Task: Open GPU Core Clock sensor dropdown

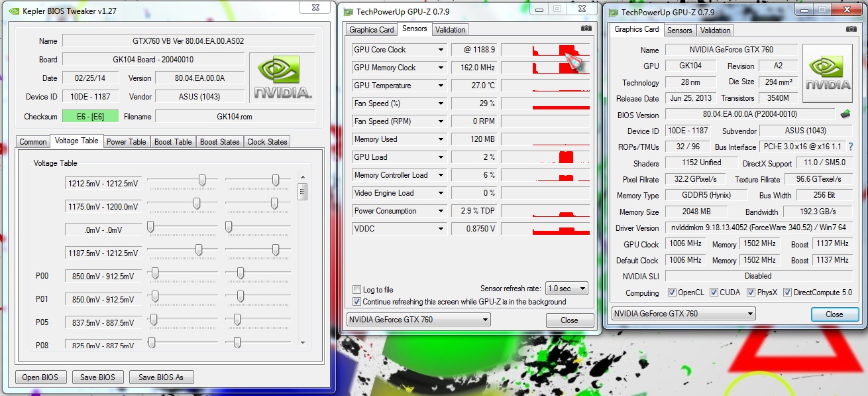Action: coord(441,50)
